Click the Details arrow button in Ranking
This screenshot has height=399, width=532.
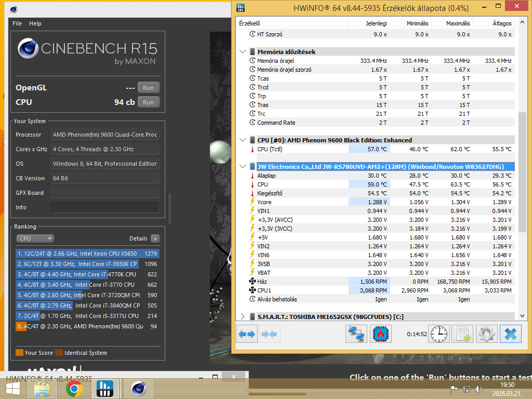[155, 238]
